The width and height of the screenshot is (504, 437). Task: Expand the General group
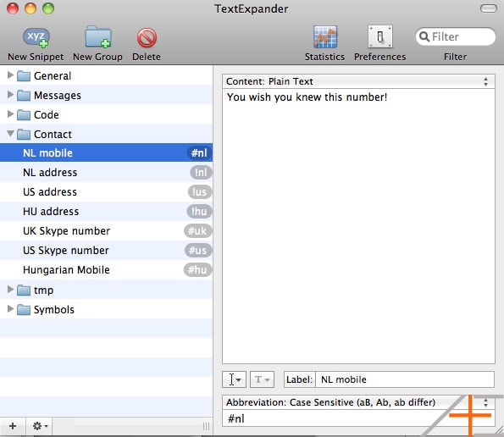pos(10,75)
